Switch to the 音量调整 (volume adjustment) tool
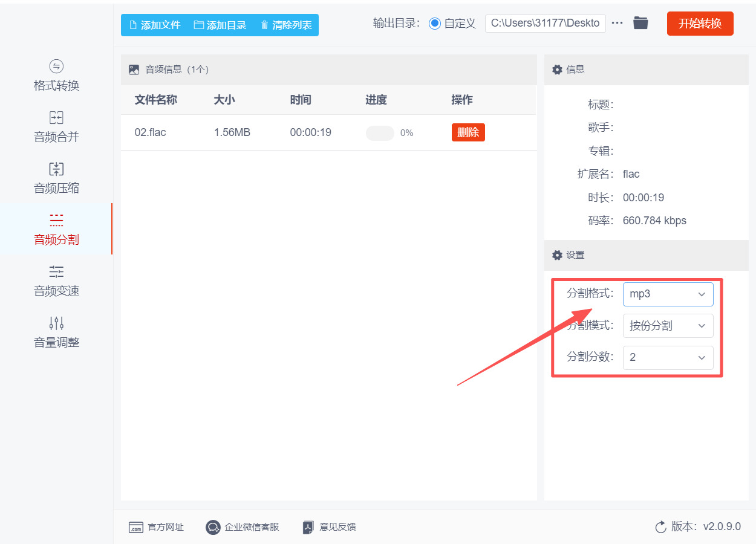Image resolution: width=756 pixels, height=544 pixels. pyautogui.click(x=56, y=331)
